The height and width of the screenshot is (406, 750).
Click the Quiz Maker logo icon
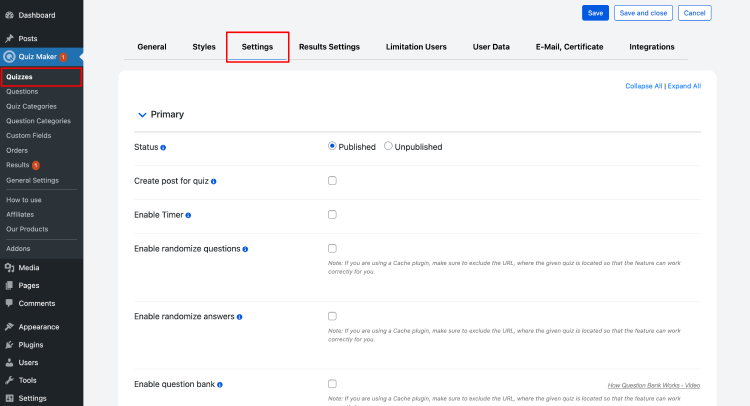[x=9, y=57]
